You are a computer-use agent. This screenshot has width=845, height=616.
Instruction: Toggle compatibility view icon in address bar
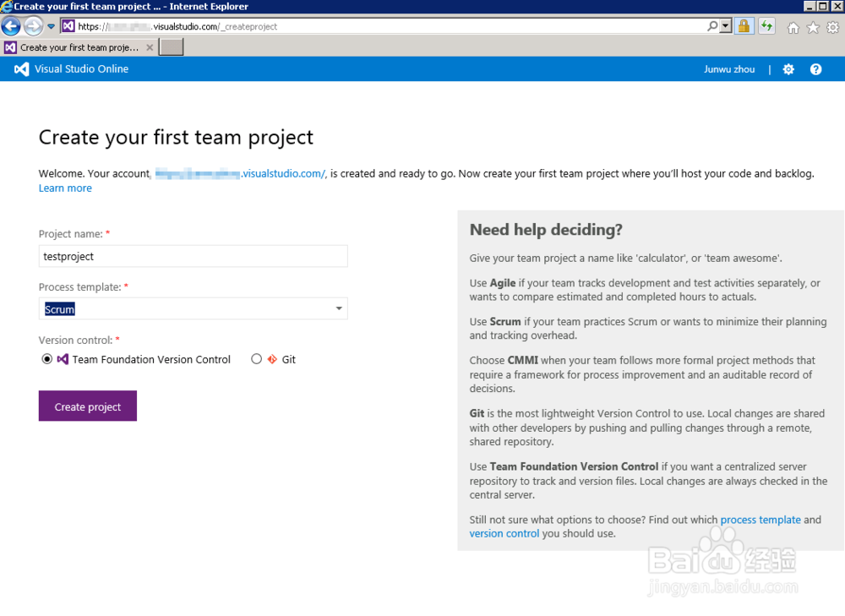click(x=767, y=26)
